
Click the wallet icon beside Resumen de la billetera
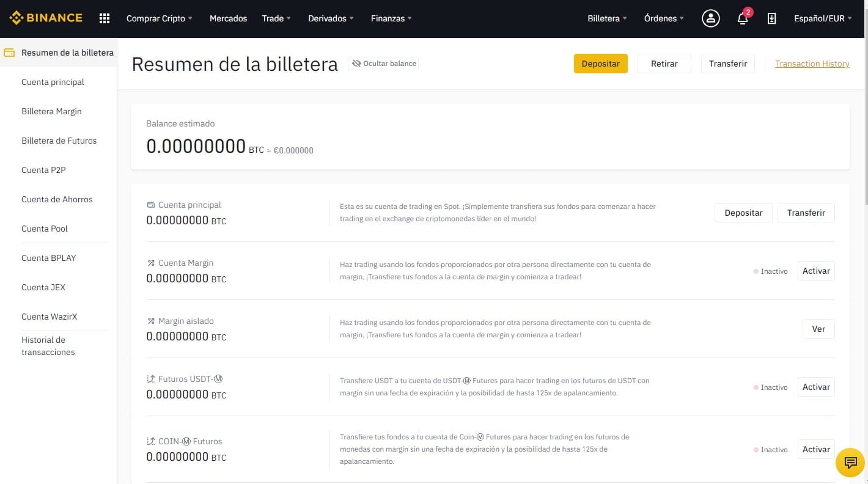9,53
